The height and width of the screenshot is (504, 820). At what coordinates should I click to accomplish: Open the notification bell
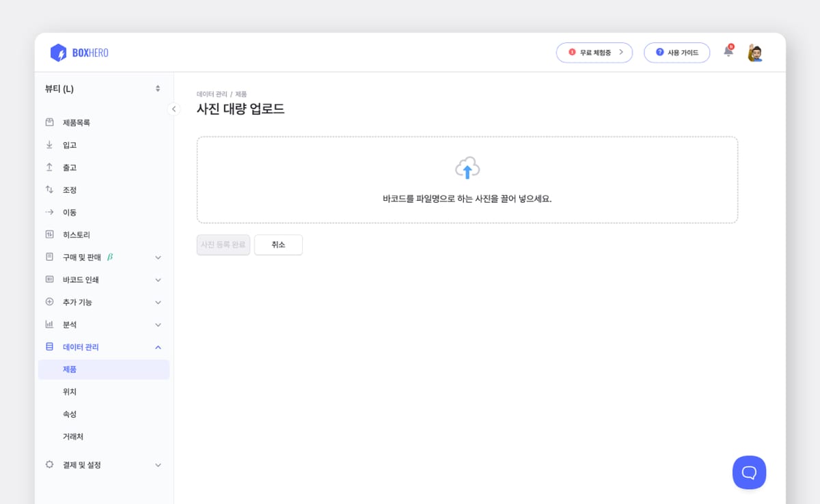click(x=728, y=52)
